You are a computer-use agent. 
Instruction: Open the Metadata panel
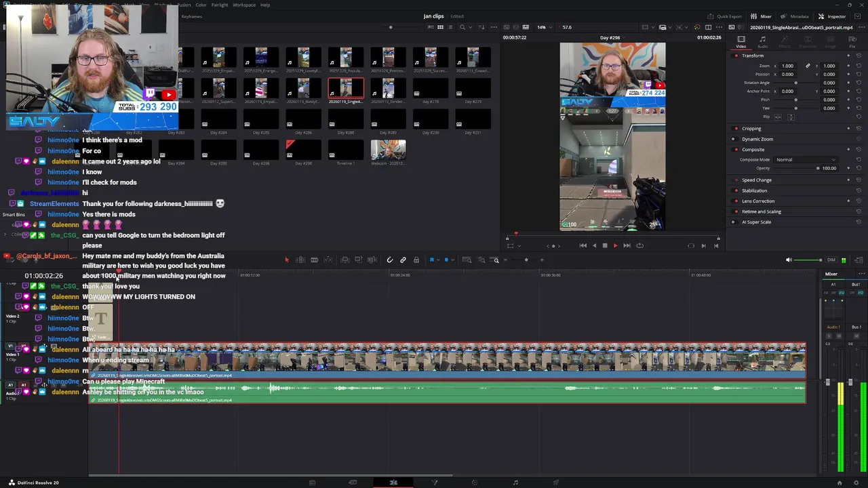[x=795, y=16]
